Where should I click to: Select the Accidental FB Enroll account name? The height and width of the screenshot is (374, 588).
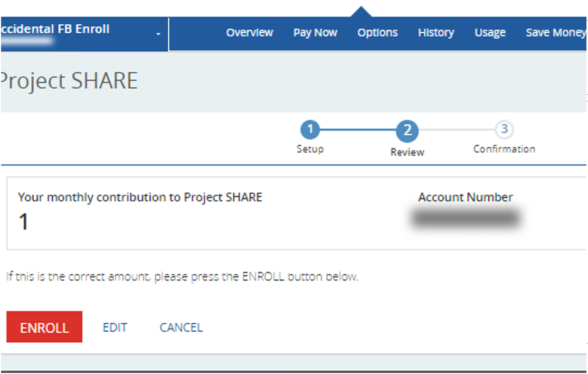point(55,29)
